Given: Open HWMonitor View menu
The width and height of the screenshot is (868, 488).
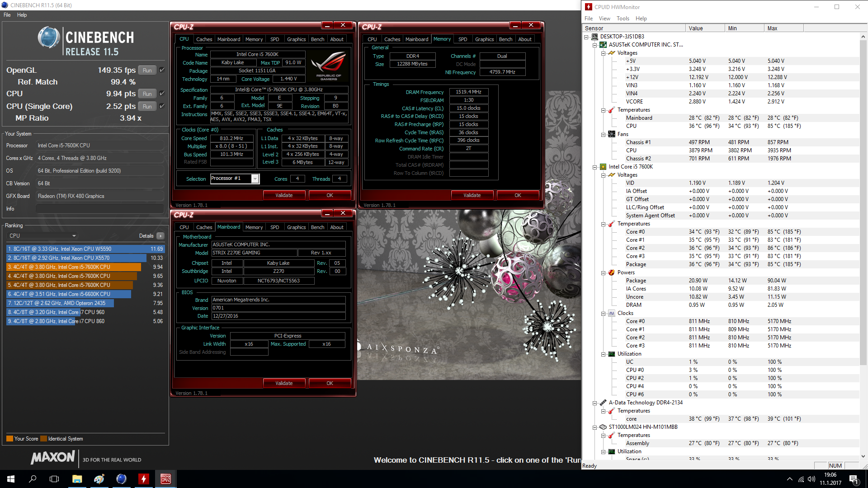Looking at the screenshot, I should [604, 19].
